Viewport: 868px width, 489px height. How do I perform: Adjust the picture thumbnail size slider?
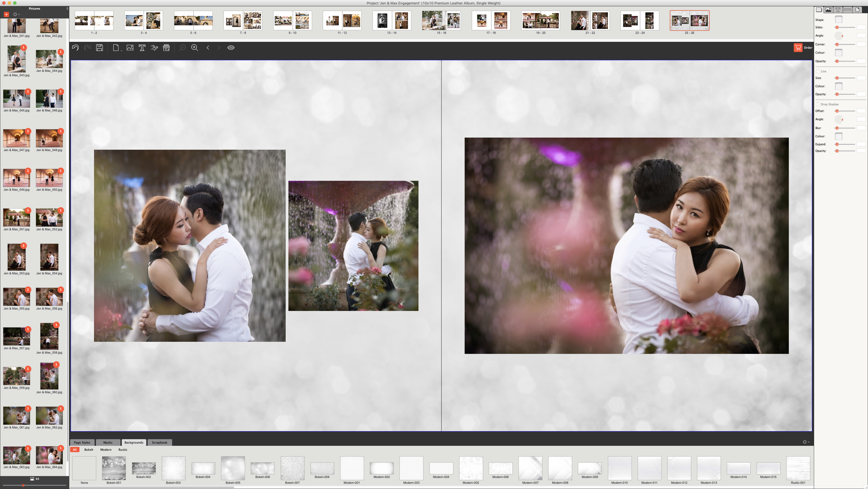pos(34,485)
